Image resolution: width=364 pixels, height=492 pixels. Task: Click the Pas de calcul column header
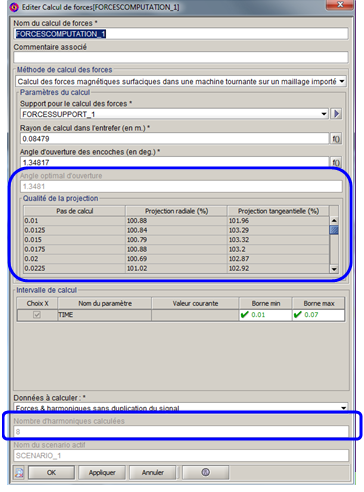click(x=74, y=211)
